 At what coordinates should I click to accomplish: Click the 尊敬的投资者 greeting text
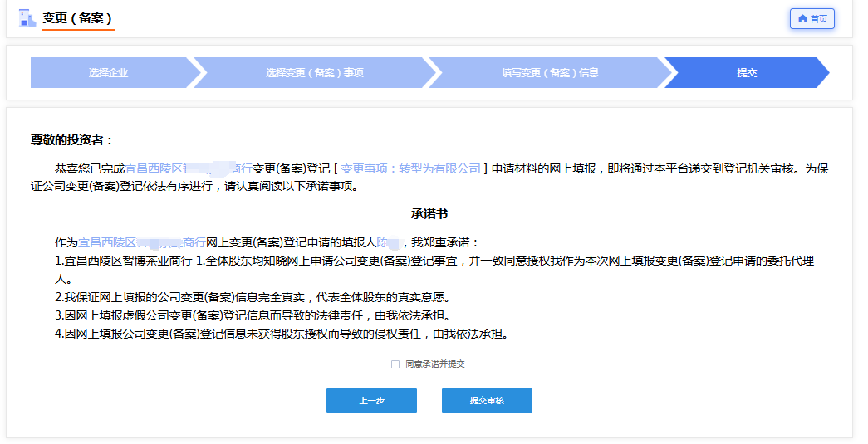pos(72,140)
